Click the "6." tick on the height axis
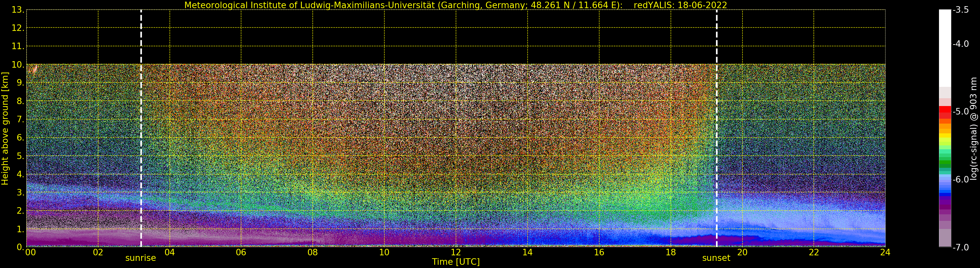The image size is (980, 268). click(21, 138)
